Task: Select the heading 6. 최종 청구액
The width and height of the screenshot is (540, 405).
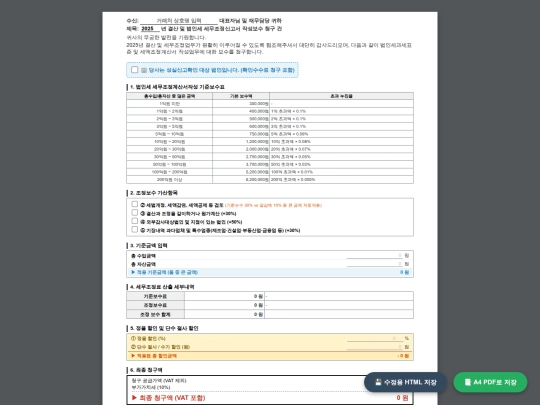Action: tap(146, 370)
